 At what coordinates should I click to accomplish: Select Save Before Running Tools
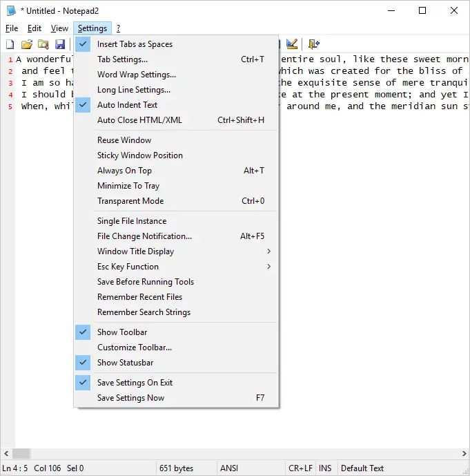176,282
